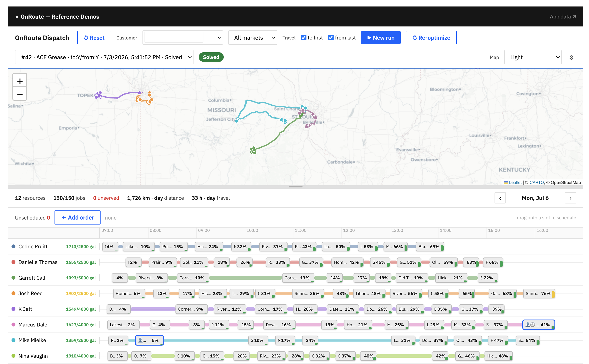Select K Jett's 'Gate... 21%' stop
This screenshot has height=364, width=589.
(x=342, y=309)
